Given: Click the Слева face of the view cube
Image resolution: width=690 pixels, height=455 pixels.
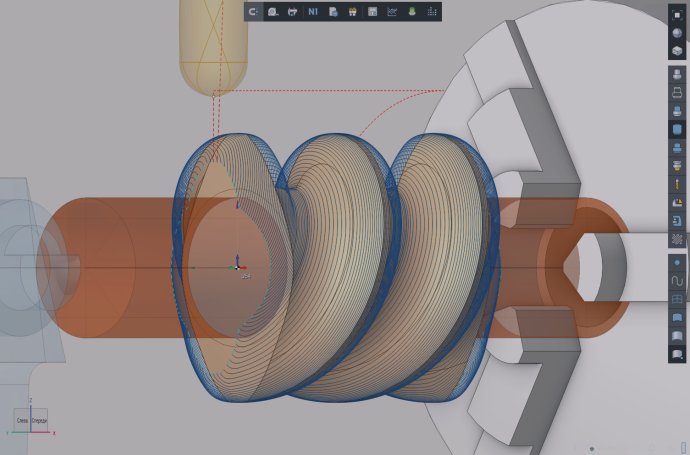Looking at the screenshot, I should pos(21,422).
